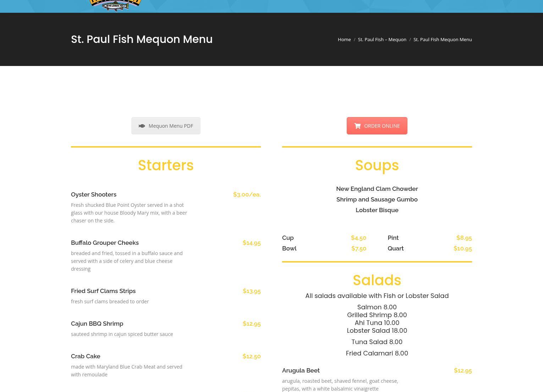Click the Bowl size label

289,248
